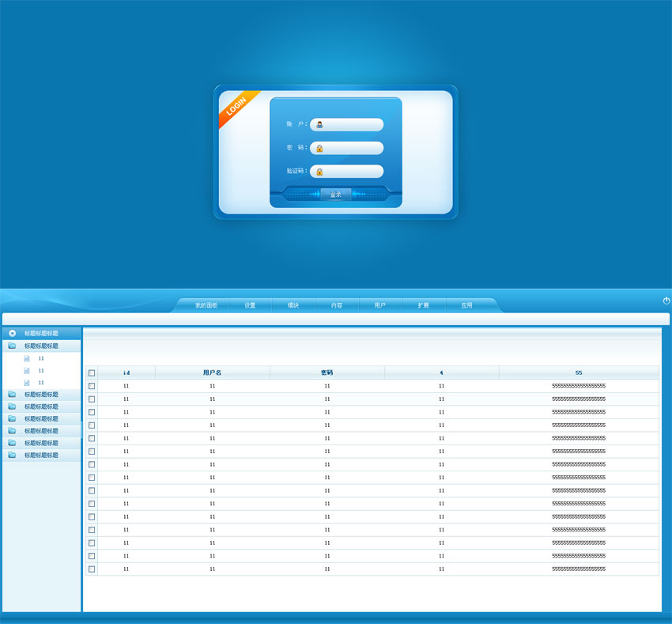This screenshot has height=624, width=672.
Task: Click the padlock icon in 验证码 field
Action: pos(319,172)
